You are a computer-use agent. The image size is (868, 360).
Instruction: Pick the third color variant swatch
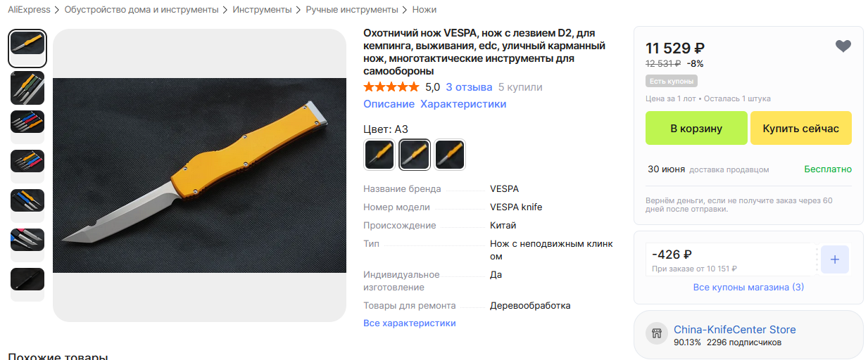(449, 155)
